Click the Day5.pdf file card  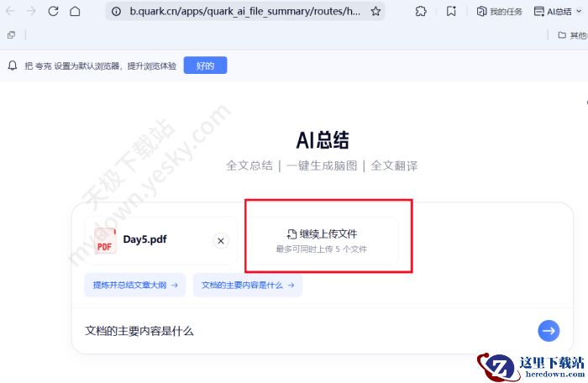tap(161, 241)
